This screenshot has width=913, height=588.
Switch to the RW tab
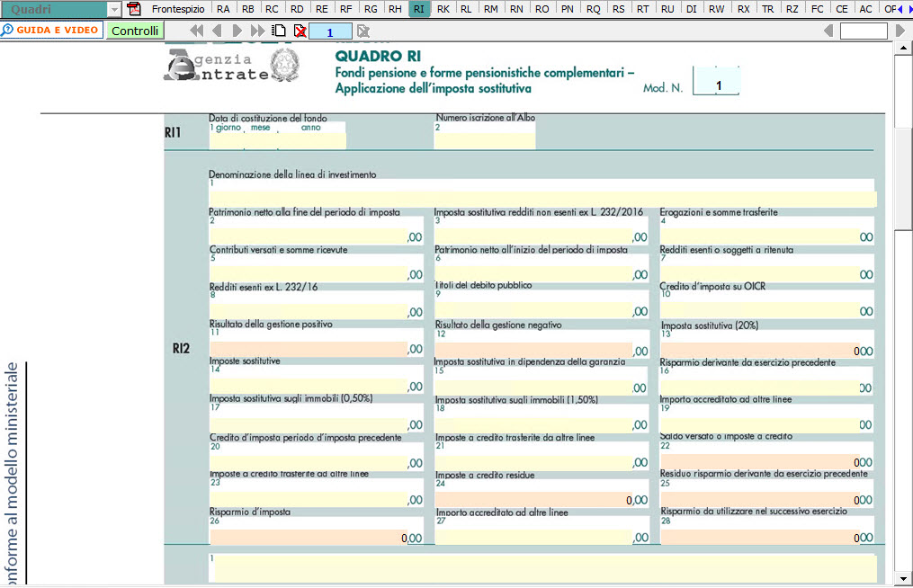pyautogui.click(x=717, y=9)
